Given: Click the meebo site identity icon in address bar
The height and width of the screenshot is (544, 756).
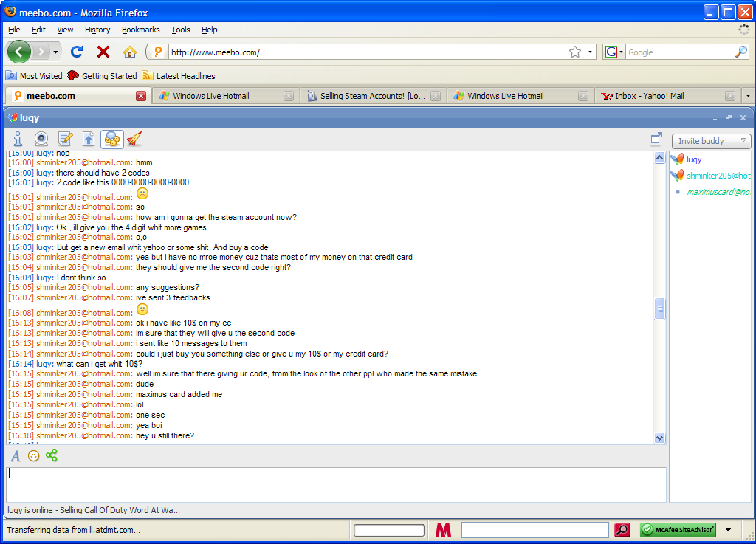Looking at the screenshot, I should coord(158,52).
